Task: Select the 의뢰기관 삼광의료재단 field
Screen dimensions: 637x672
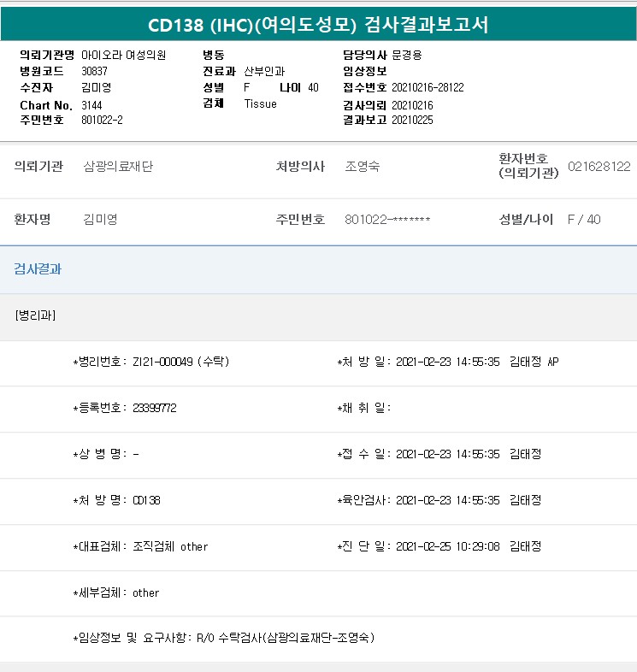Action: tap(118, 166)
